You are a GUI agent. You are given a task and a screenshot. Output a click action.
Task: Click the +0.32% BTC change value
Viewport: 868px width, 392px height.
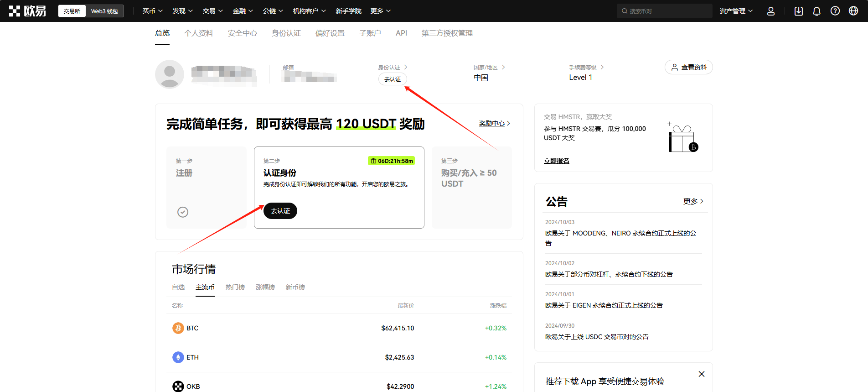pos(496,328)
